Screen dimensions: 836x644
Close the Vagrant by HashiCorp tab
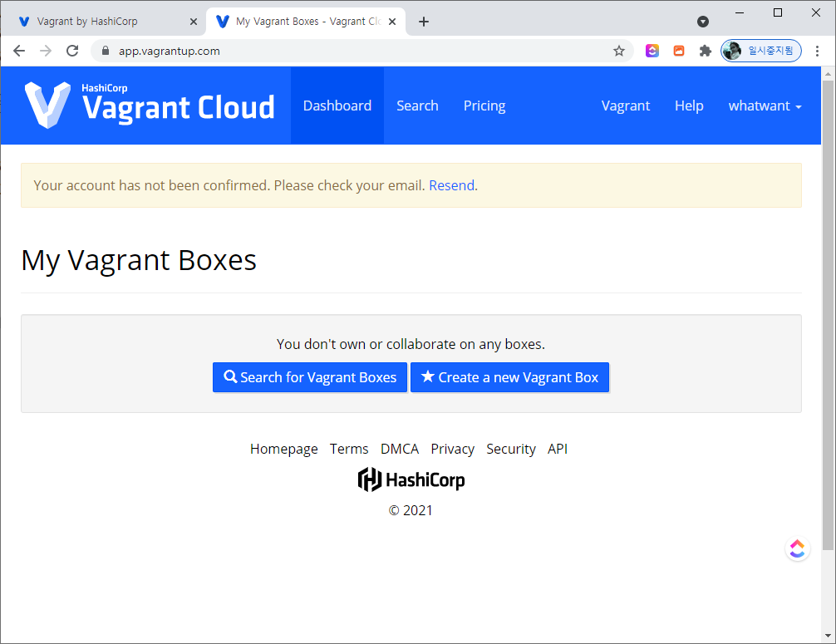point(194,22)
